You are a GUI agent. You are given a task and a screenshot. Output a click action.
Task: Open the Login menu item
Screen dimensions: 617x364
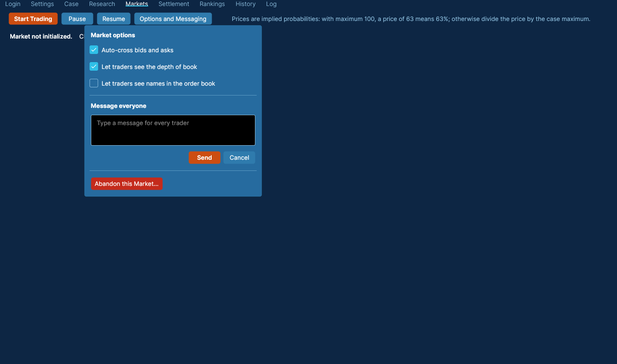pos(13,4)
